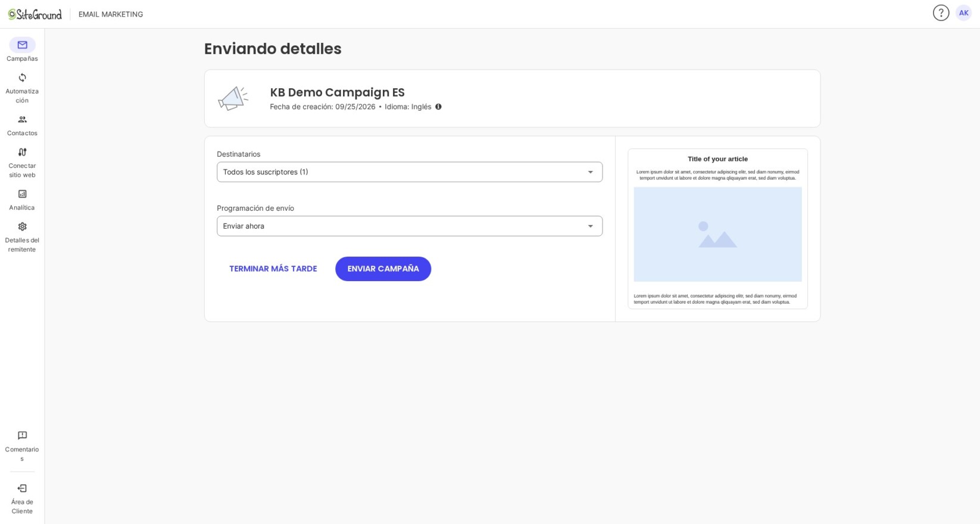Open the Comentarios feedback icon
The image size is (980, 524).
(22, 435)
